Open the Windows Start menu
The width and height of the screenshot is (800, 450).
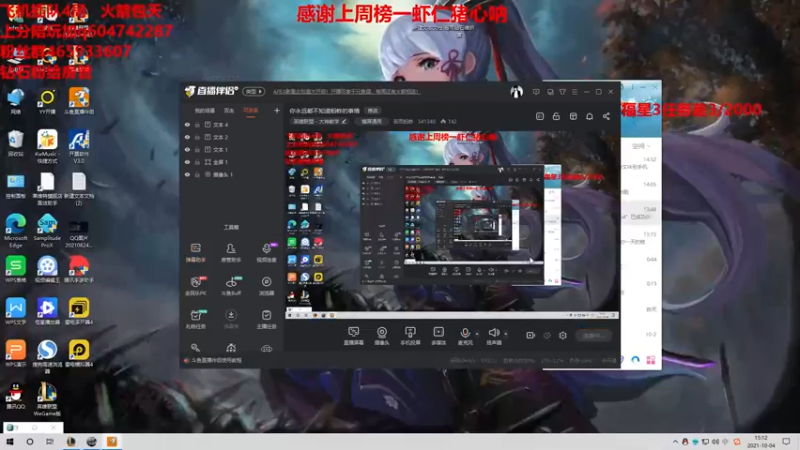point(10,442)
